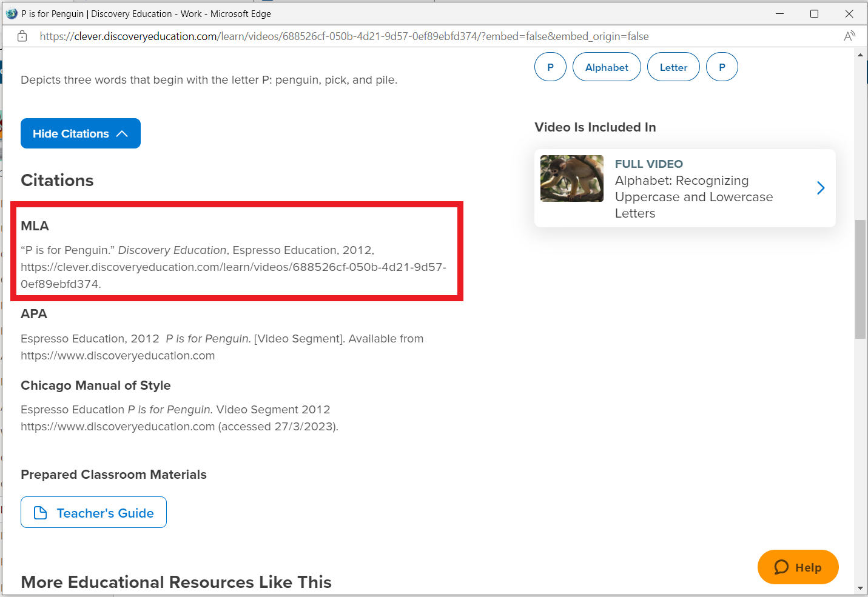The image size is (868, 597).
Task: Click the scrollbar up arrow
Action: (860, 55)
